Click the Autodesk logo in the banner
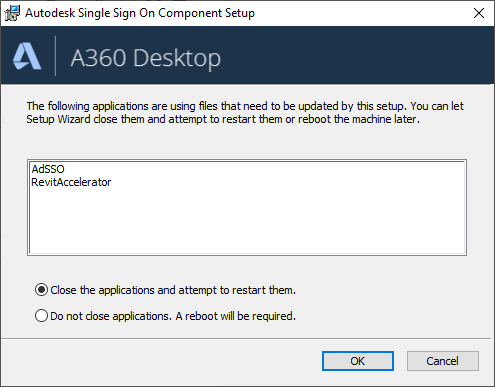The image size is (495, 387). pyautogui.click(x=27, y=56)
